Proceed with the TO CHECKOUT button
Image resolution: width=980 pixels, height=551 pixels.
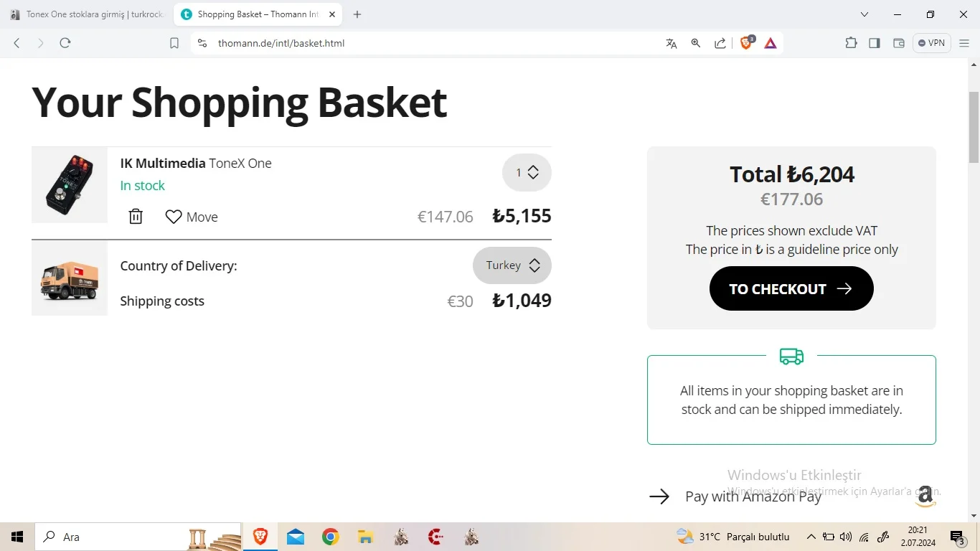click(x=791, y=288)
